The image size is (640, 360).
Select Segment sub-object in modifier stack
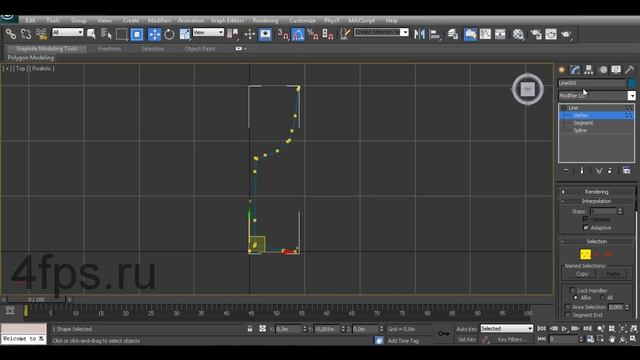(583, 123)
